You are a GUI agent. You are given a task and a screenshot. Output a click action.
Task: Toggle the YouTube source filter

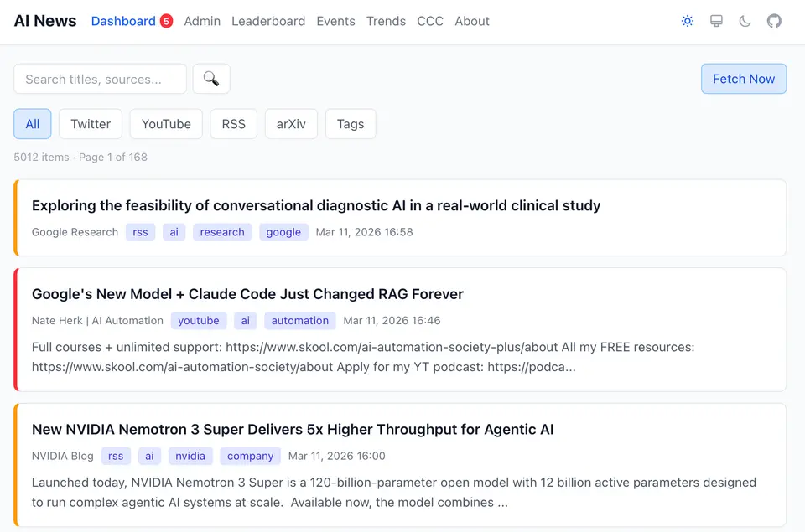point(166,124)
